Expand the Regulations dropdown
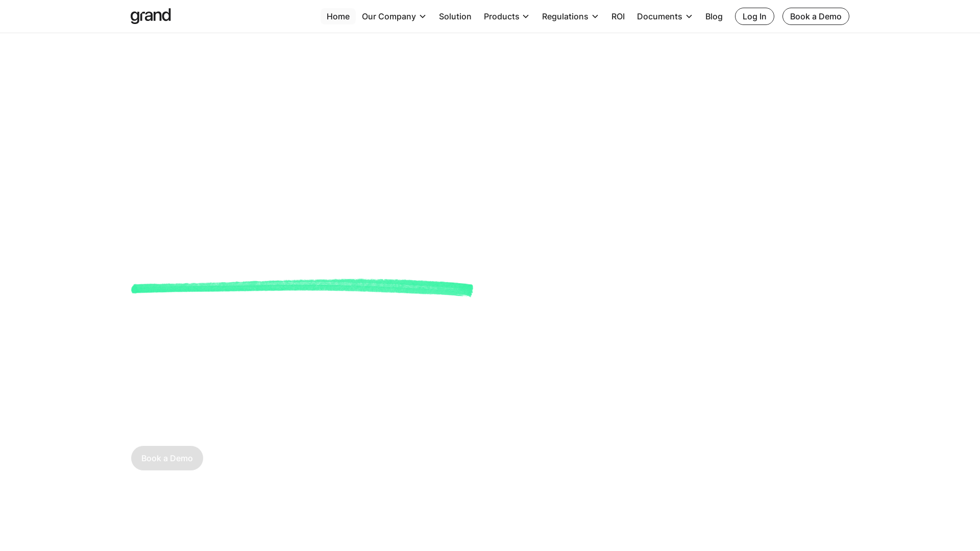Image resolution: width=980 pixels, height=551 pixels. point(570,16)
